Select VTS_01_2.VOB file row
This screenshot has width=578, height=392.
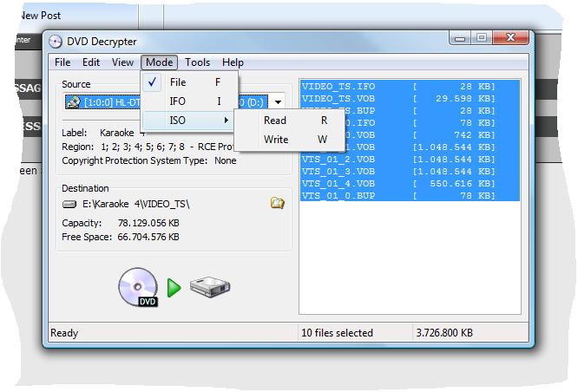click(410, 160)
